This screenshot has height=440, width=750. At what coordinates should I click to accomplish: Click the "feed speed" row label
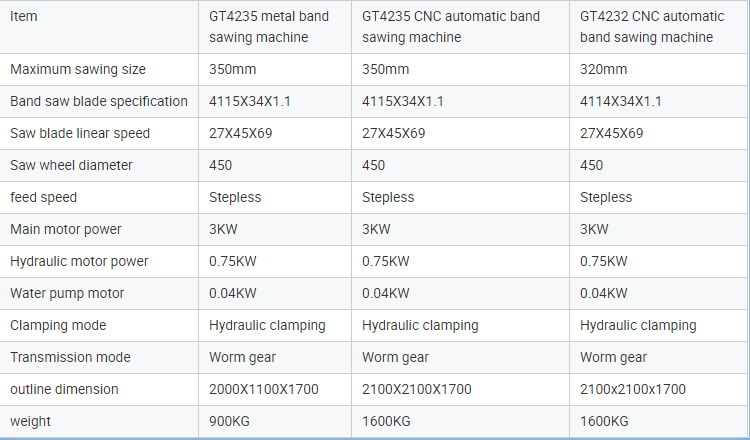pyautogui.click(x=44, y=198)
